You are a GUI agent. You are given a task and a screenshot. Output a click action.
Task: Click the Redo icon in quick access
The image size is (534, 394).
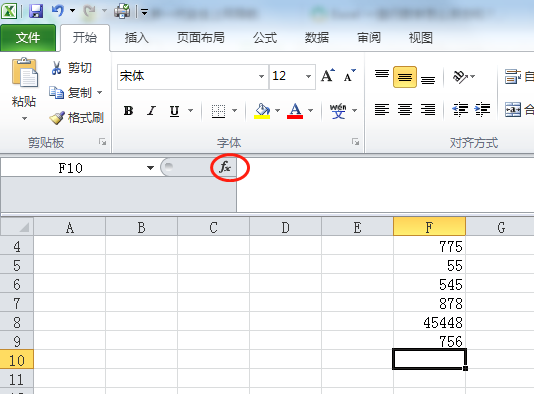click(x=90, y=11)
